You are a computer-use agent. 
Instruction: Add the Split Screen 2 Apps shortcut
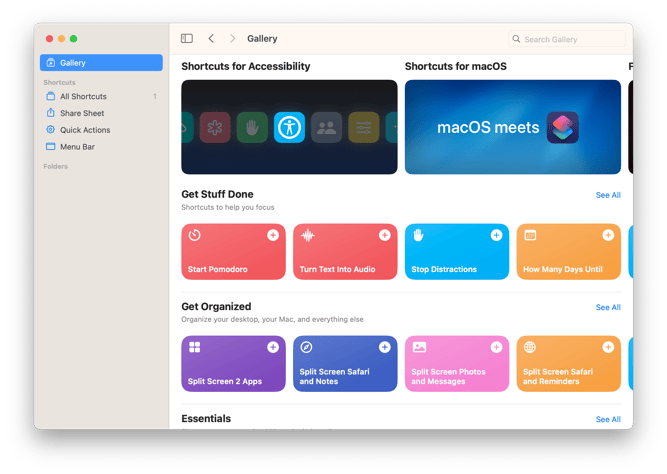click(273, 347)
